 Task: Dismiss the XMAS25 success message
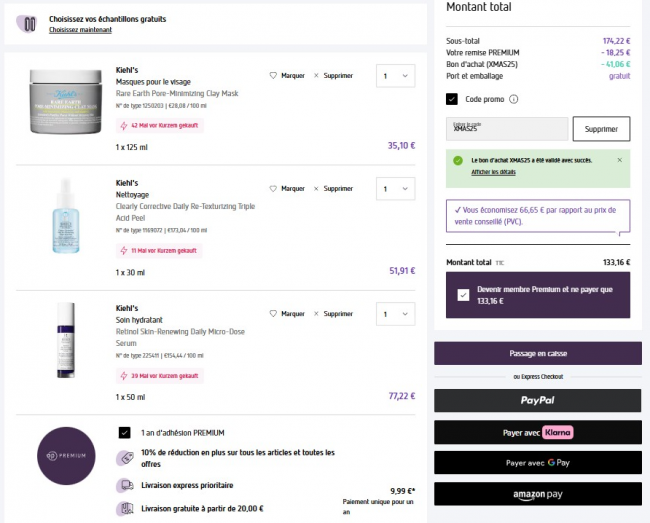click(618, 160)
